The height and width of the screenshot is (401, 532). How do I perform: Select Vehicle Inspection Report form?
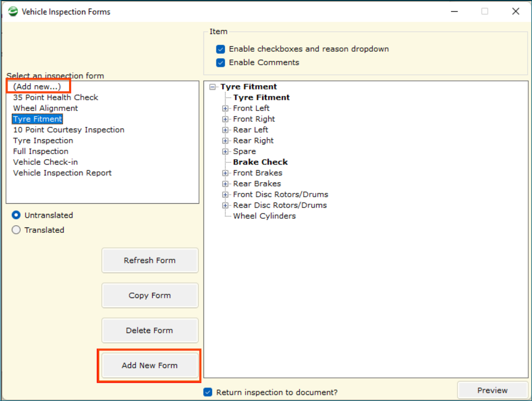coord(62,173)
